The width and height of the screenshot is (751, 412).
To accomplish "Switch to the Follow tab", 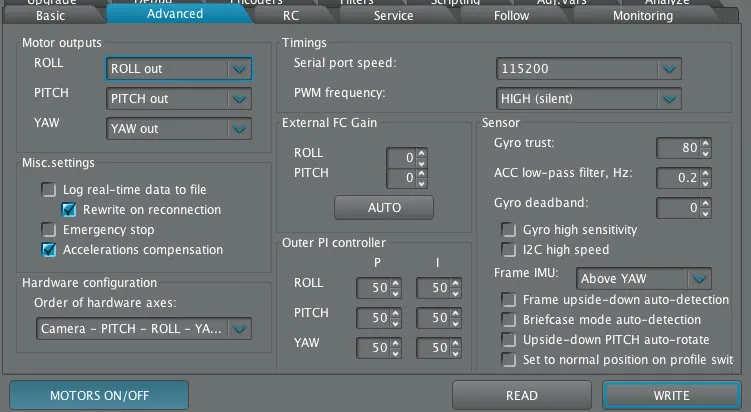I will point(511,15).
